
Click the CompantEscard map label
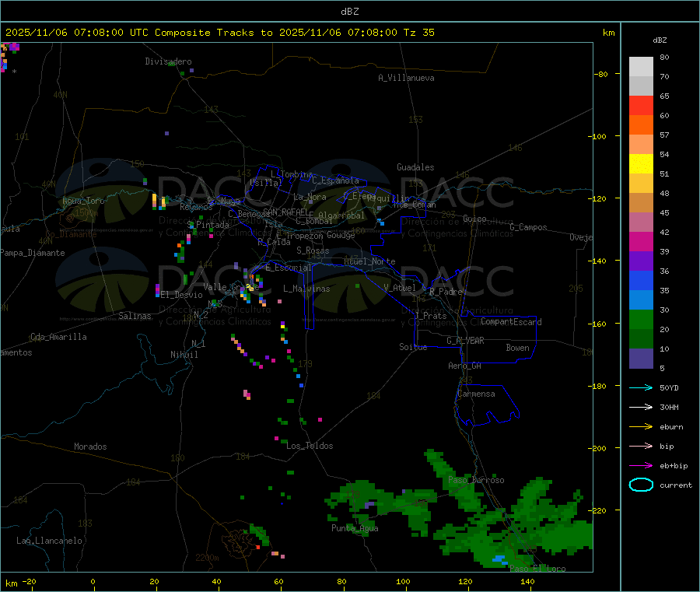coord(511,322)
